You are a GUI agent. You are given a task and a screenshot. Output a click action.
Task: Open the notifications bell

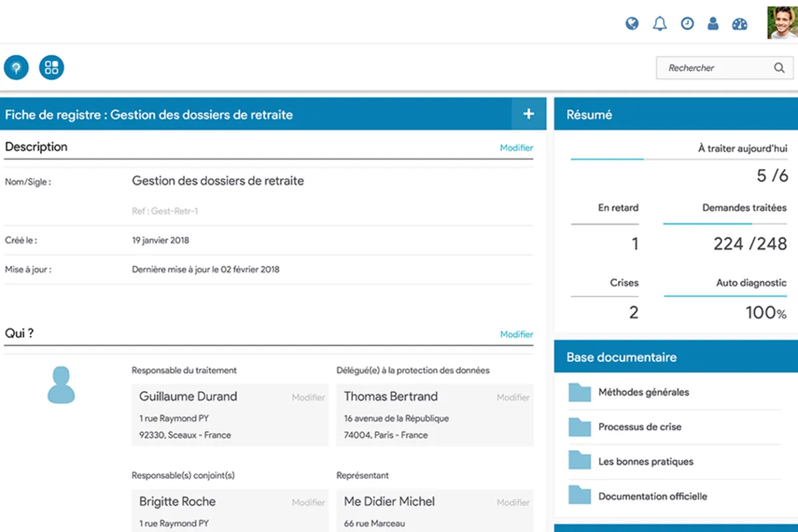[x=660, y=24]
